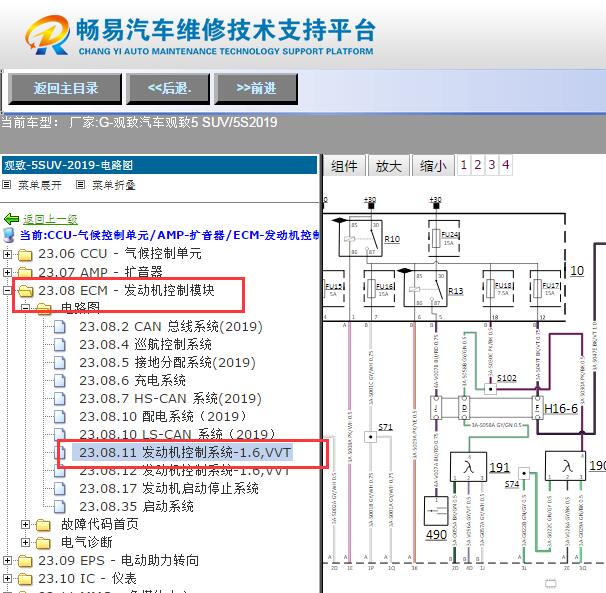This screenshot has width=606, height=593.
Task: Click relay R13 in the wiring diagram
Action: tap(426, 288)
